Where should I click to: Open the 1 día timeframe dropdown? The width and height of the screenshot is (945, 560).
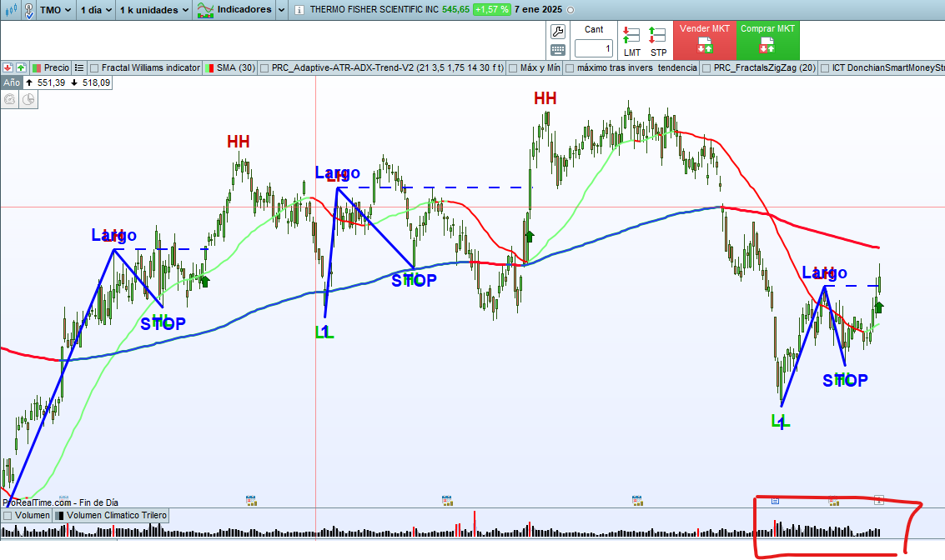(96, 10)
